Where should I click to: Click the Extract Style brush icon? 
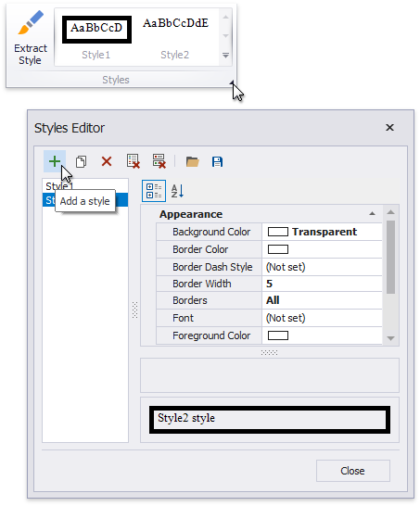coord(31,22)
